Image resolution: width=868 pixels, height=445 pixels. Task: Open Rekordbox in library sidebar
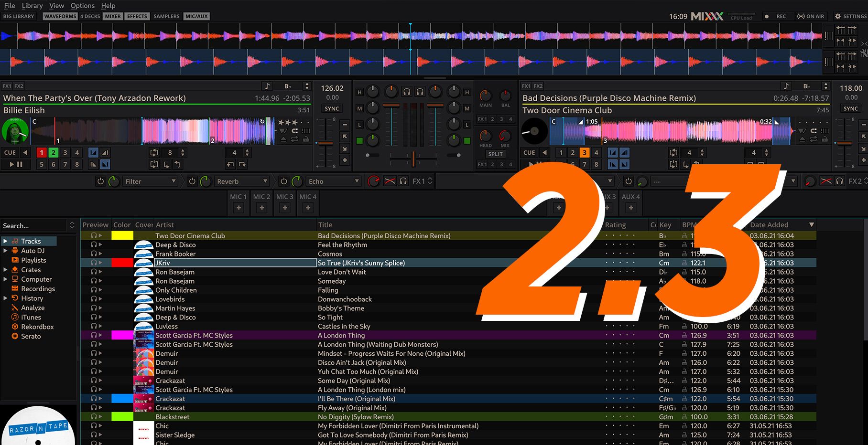point(37,327)
